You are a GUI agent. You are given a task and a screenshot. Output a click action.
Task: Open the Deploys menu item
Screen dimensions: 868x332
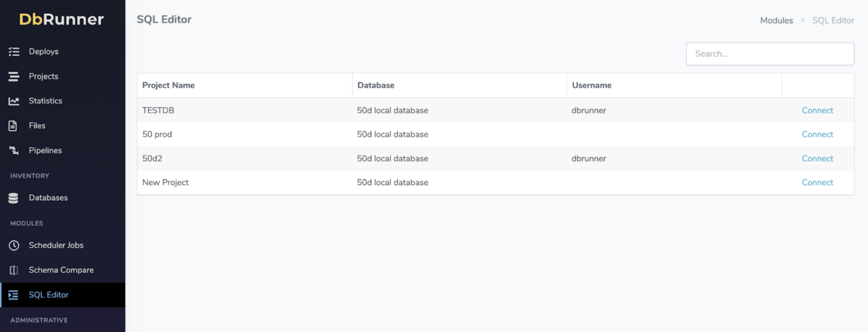pos(44,52)
